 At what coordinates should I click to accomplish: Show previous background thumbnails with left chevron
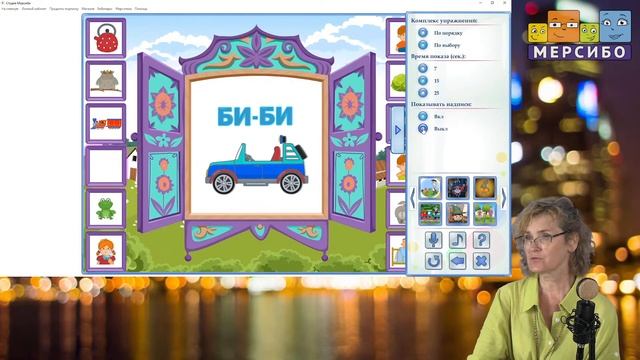(412, 199)
